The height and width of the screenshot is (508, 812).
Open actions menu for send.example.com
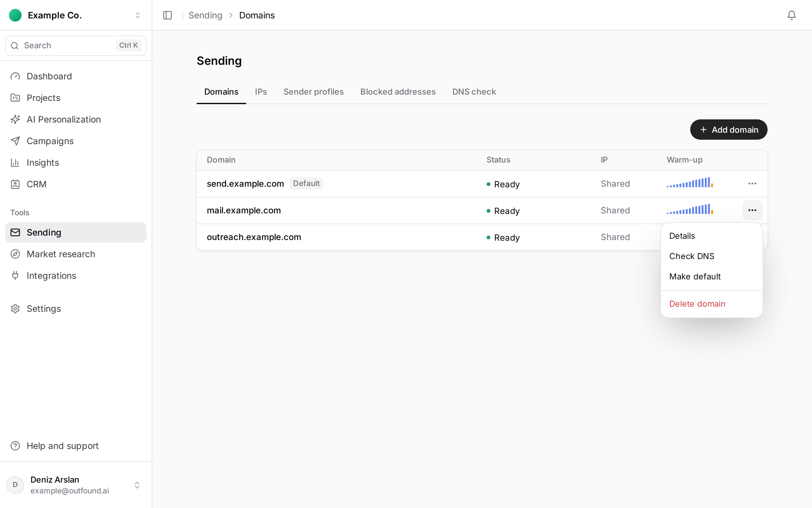(752, 184)
